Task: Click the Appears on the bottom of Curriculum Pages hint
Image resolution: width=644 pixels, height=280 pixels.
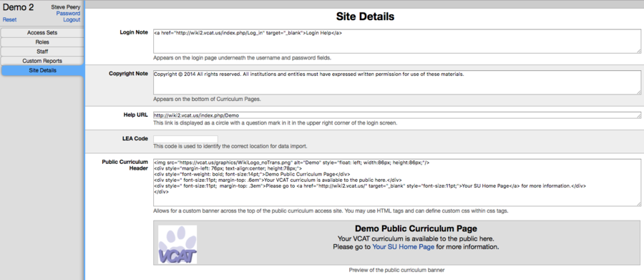Action: [207, 99]
